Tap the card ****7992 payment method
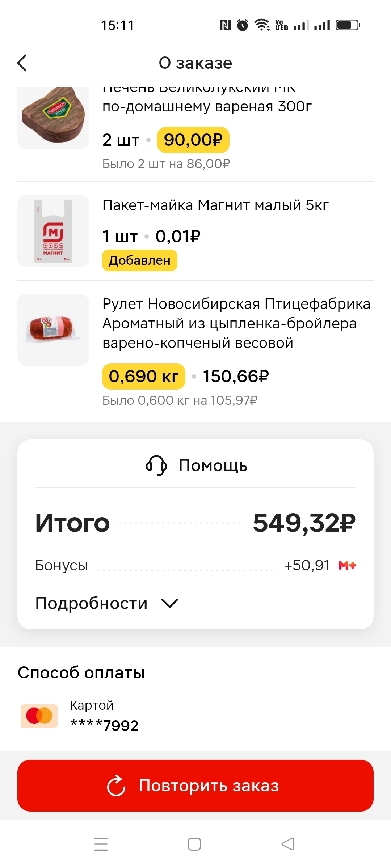Image resolution: width=391 pixels, height=868 pixels. click(104, 716)
